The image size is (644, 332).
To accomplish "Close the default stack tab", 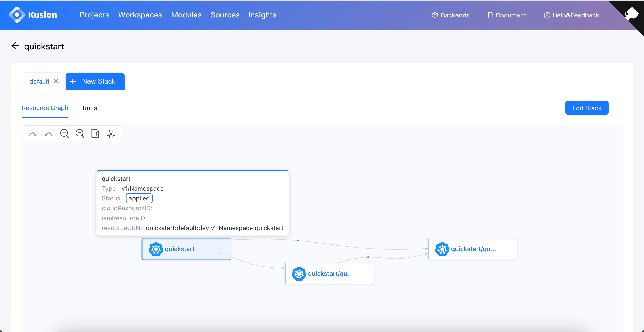I will coord(56,81).
